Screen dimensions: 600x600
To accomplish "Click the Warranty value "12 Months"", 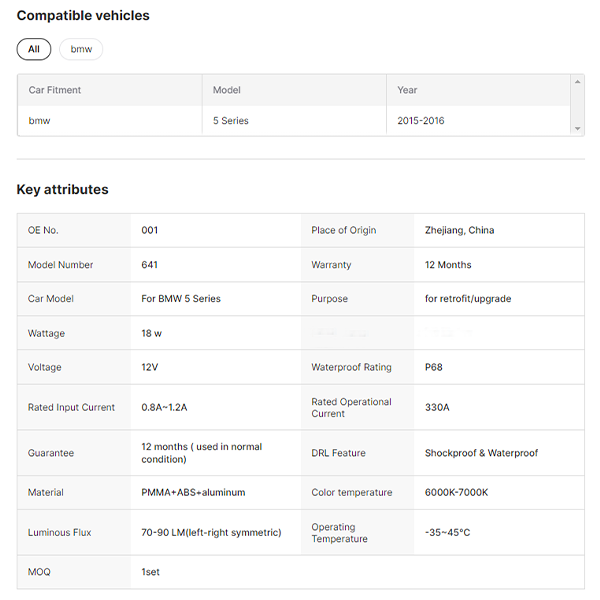I will tap(448, 265).
